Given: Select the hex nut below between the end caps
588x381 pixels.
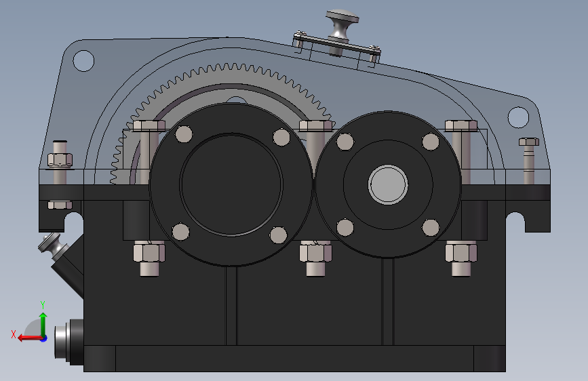Looking at the screenshot, I should (x=315, y=252).
